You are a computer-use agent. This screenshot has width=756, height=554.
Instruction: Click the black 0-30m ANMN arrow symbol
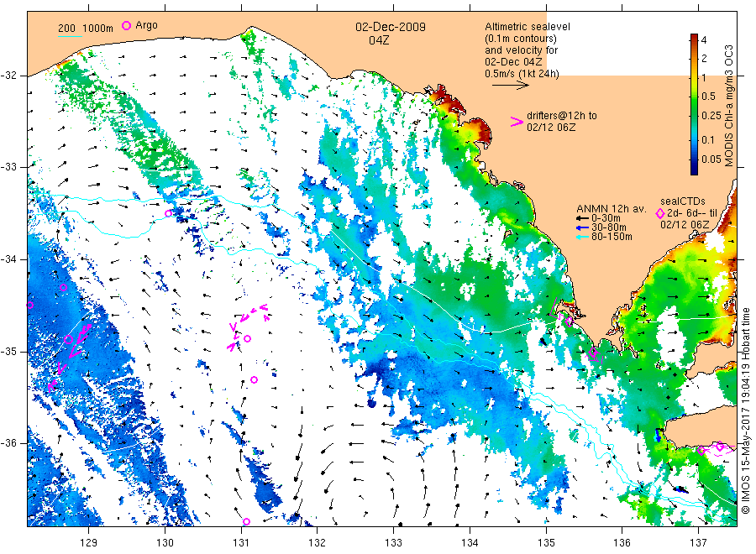coord(582,218)
